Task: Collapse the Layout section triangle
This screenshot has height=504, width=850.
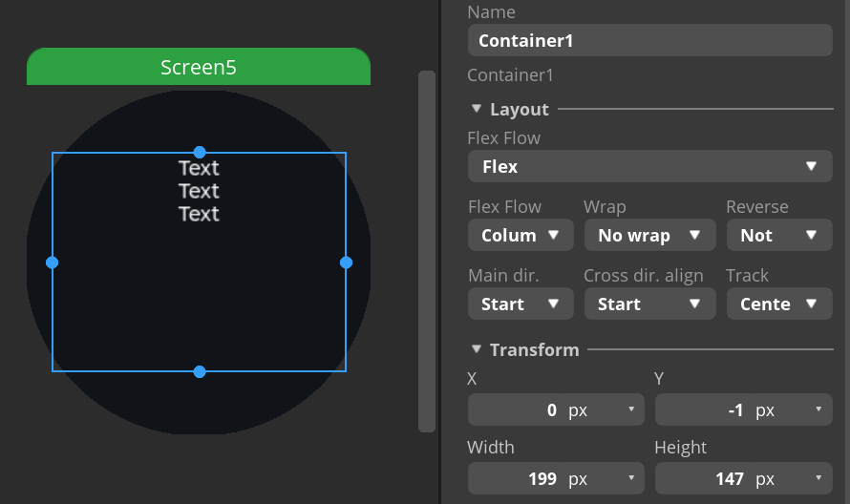Action: tap(477, 109)
